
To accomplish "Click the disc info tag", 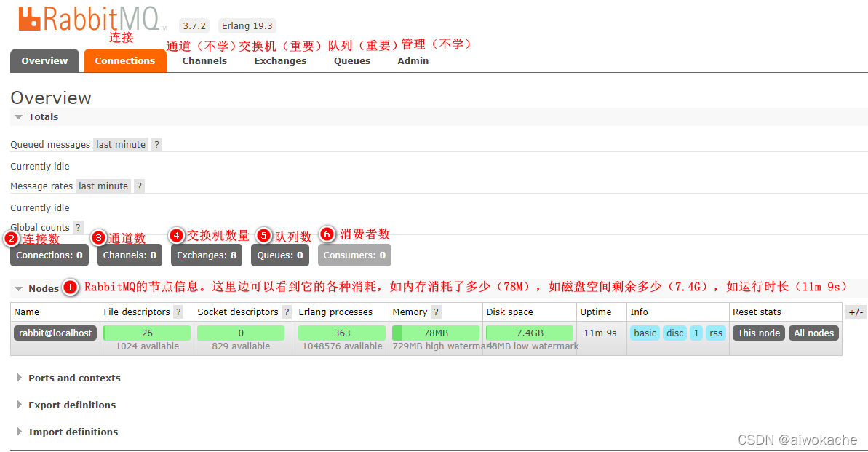I will (674, 333).
